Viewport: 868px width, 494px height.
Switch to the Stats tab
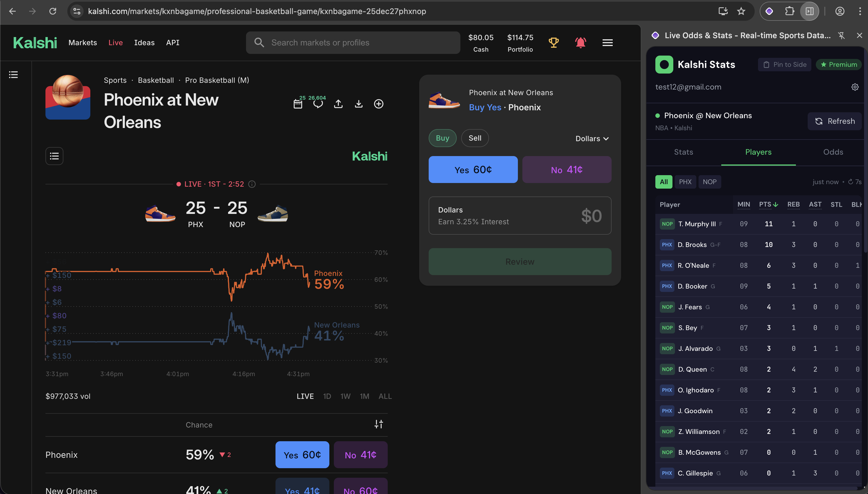683,152
